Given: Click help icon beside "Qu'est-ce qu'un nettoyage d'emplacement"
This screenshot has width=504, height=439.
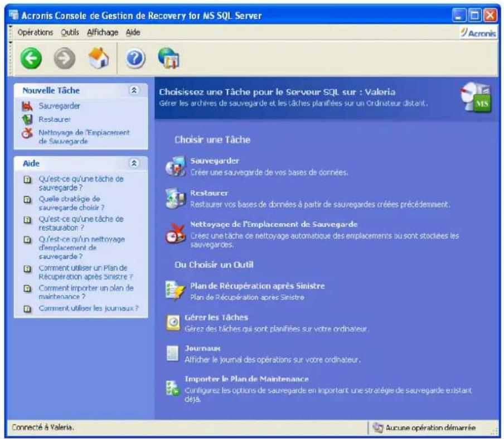Looking at the screenshot, I should 28,240.
